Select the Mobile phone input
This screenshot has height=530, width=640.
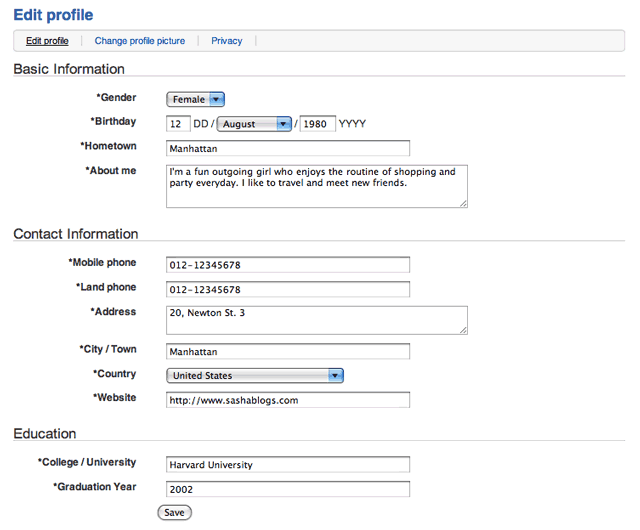[288, 265]
